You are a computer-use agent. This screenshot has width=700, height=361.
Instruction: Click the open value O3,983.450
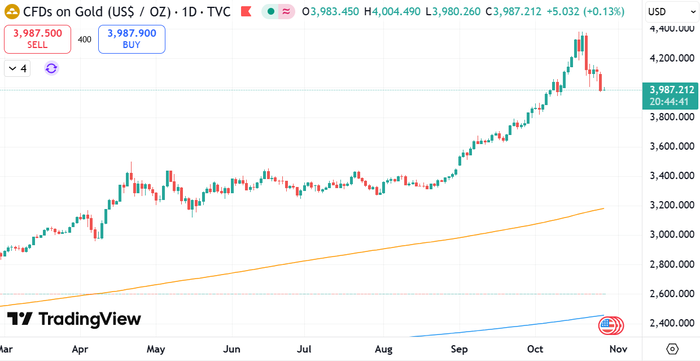[330, 12]
